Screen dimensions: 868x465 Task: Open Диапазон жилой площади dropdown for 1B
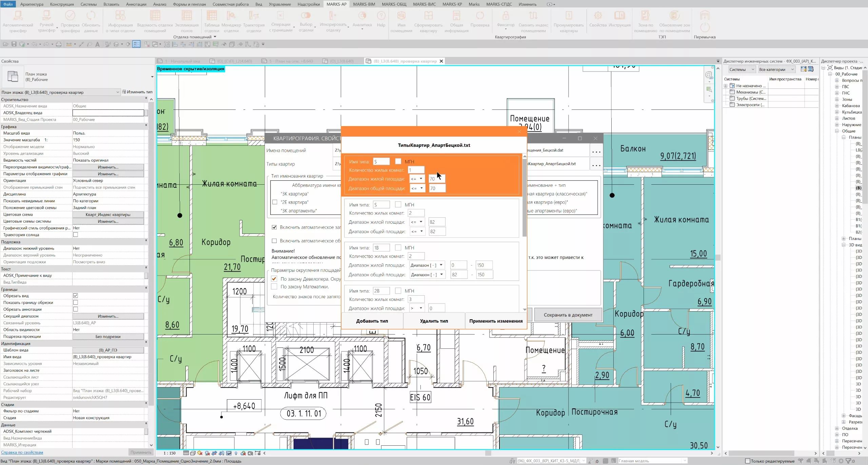click(427, 265)
